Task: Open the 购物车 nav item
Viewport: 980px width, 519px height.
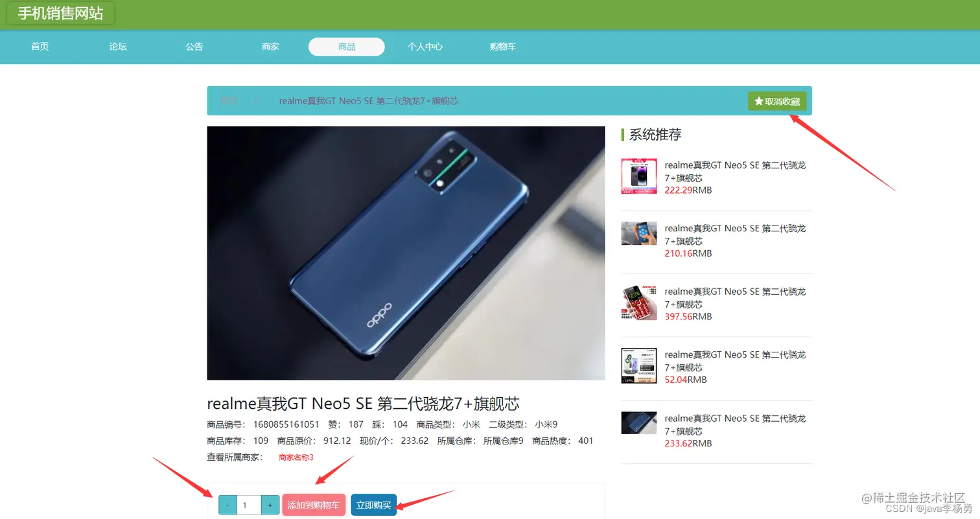Action: (503, 47)
